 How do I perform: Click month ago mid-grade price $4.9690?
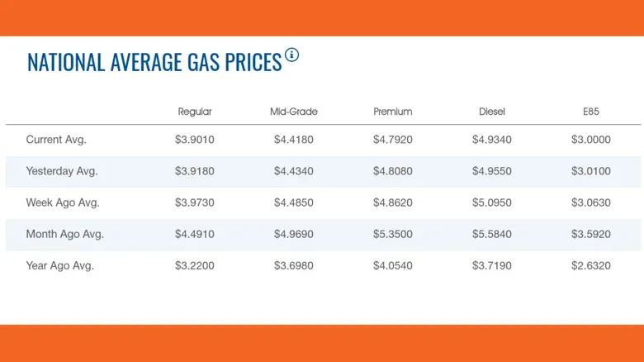pos(294,234)
